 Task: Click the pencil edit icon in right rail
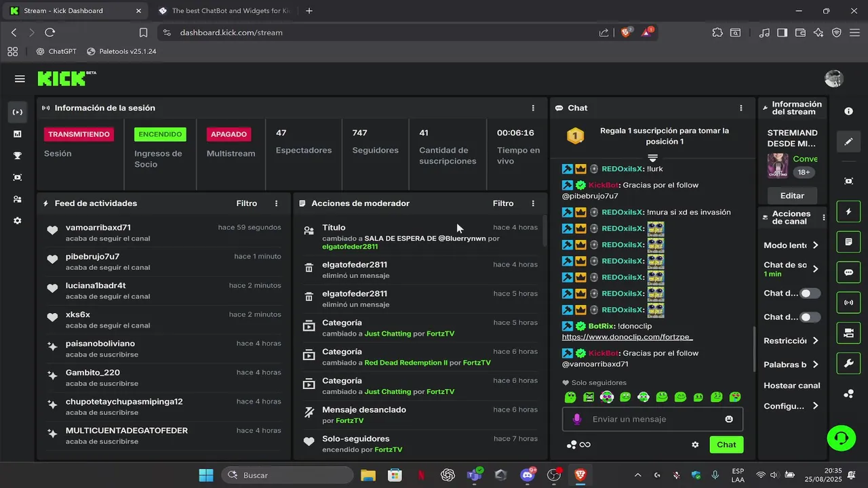pyautogui.click(x=848, y=142)
